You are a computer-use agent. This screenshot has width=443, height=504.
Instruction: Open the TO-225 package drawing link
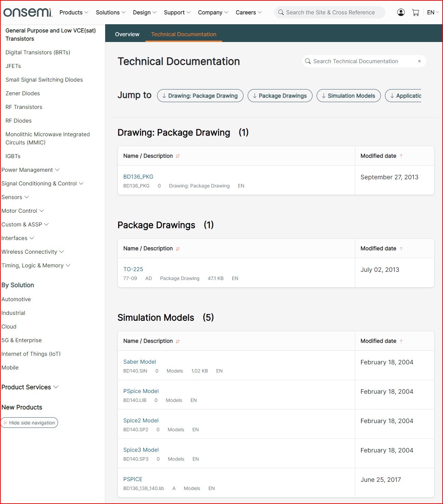coord(133,269)
